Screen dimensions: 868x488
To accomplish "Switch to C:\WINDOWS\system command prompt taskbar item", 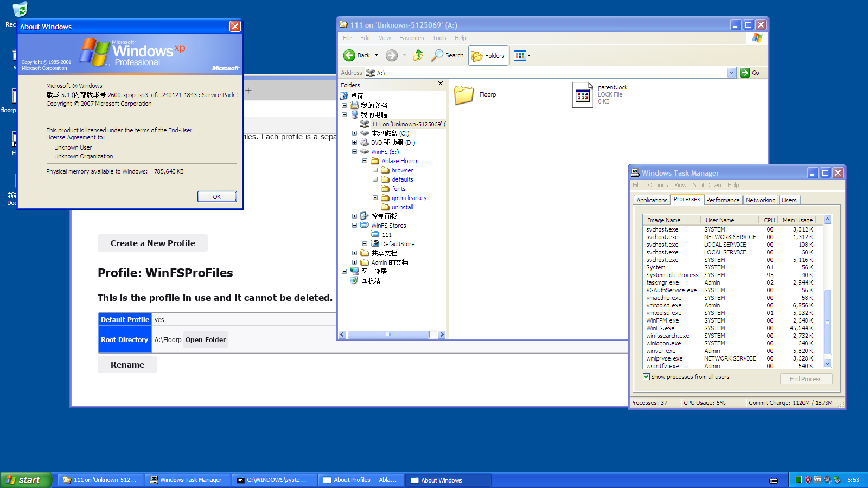I will coord(274,480).
